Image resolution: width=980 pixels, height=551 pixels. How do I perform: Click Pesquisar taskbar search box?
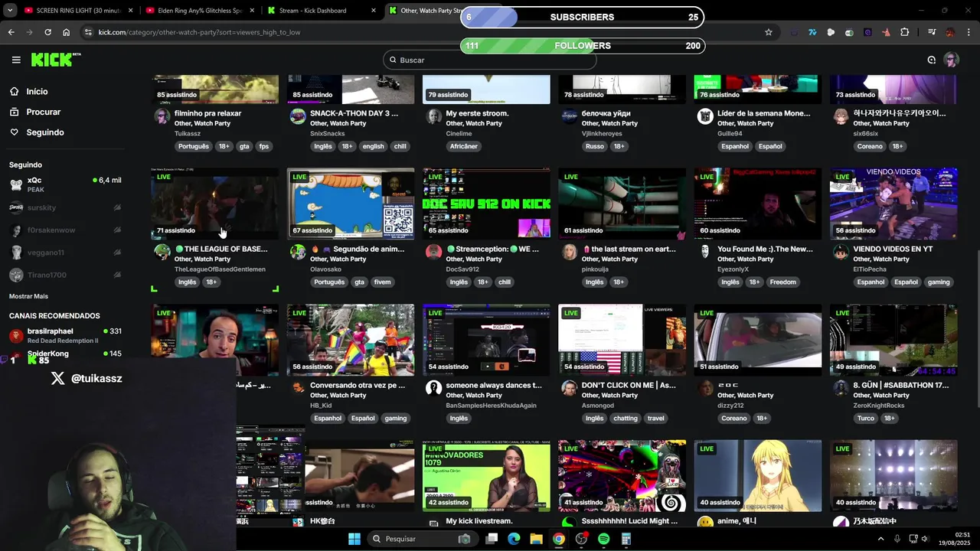point(421,539)
